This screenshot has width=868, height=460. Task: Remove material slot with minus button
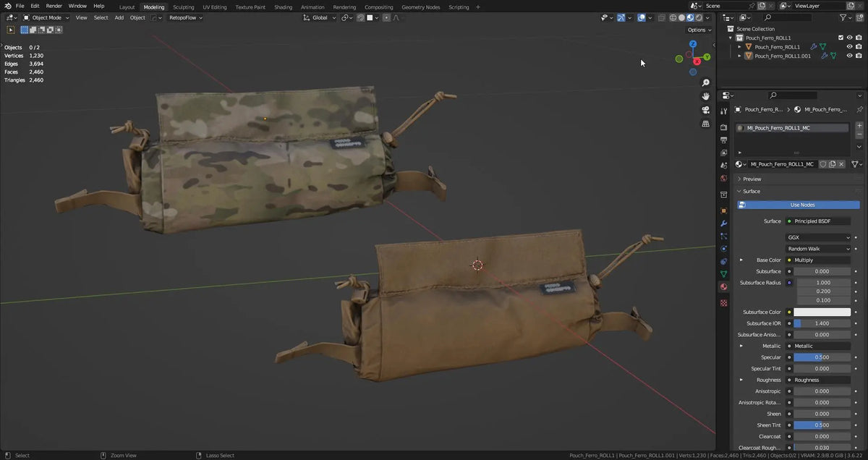tap(859, 135)
